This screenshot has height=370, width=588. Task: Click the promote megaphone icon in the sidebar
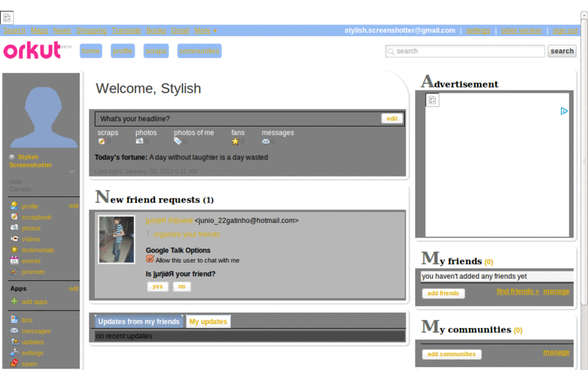14,271
